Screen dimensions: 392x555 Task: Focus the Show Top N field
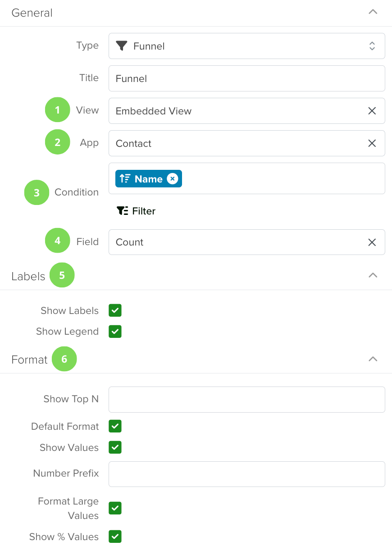pos(247,400)
